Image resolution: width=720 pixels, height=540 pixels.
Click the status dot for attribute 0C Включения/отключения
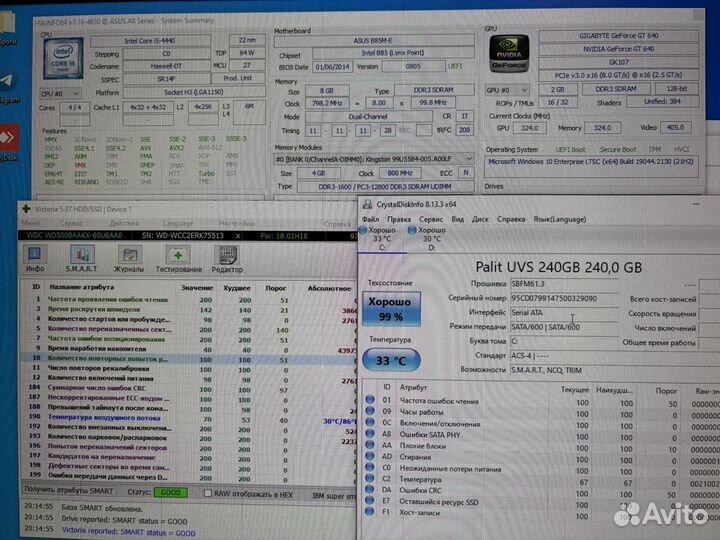click(370, 422)
